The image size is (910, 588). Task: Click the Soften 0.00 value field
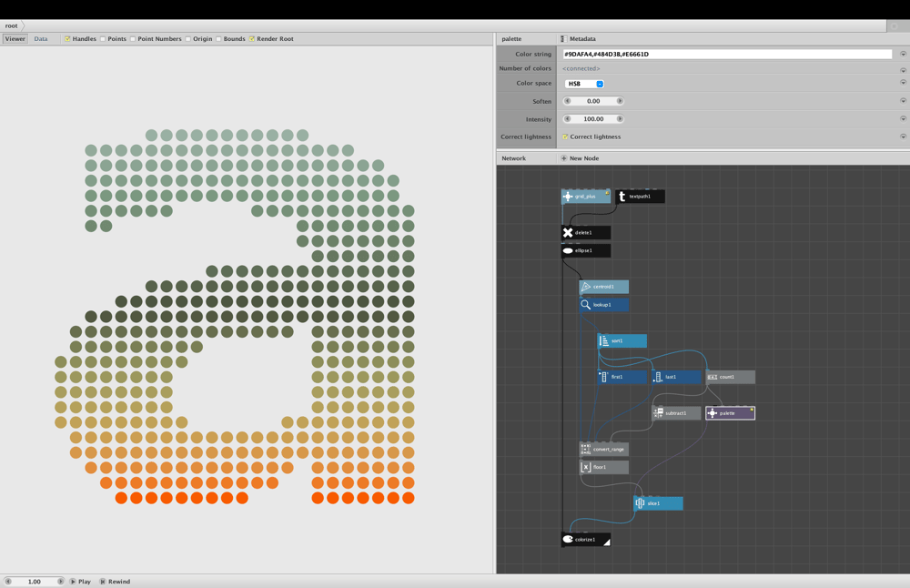pos(593,101)
